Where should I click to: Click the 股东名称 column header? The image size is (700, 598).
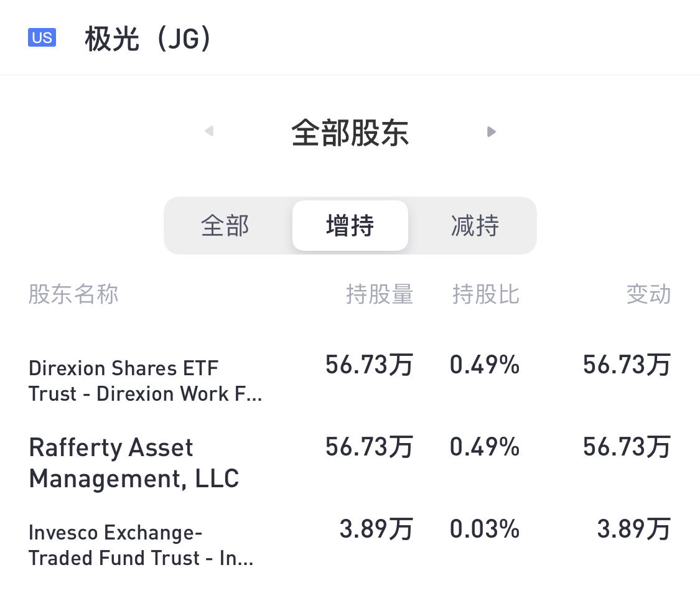click(73, 294)
